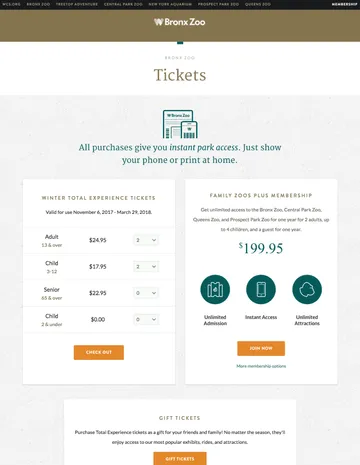The height and width of the screenshot is (465, 360).
Task: Click the Instant Access phone icon
Action: tap(261, 289)
